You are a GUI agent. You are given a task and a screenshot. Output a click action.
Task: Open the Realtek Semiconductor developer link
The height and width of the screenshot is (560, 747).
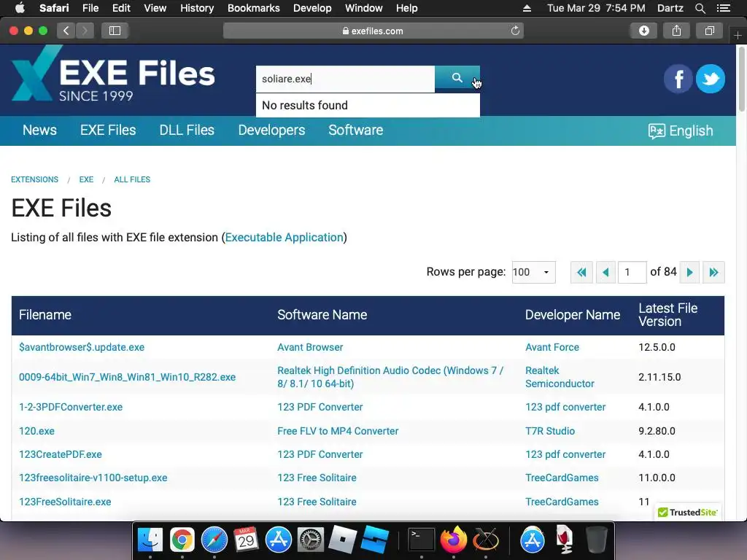tap(560, 377)
